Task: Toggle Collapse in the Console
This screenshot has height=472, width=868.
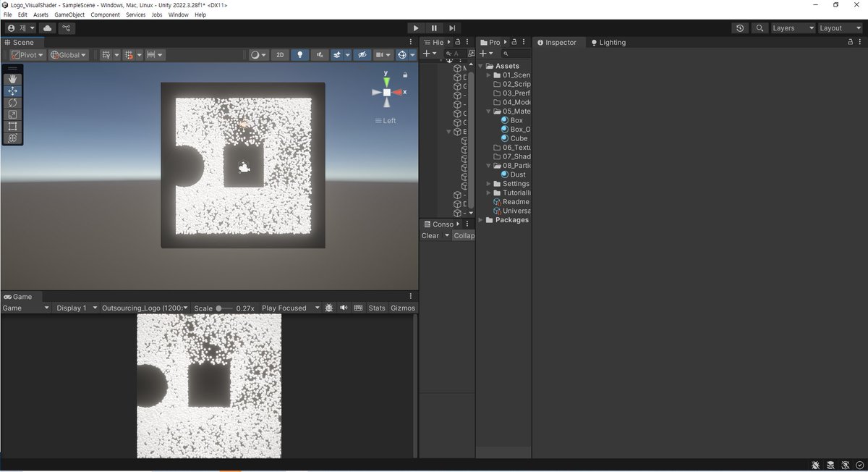Action: 464,236
